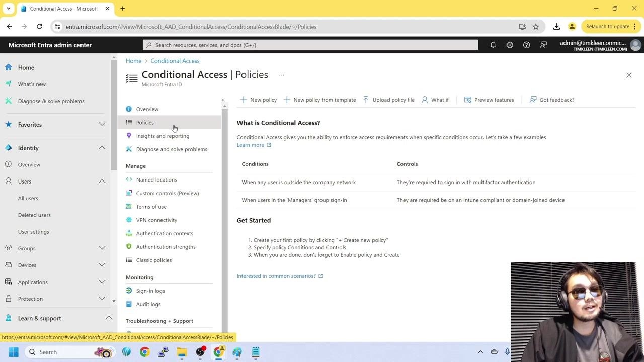Viewport: 644px width, 362px height.
Task: Open Chrome downloads icon
Action: [x=556, y=27]
